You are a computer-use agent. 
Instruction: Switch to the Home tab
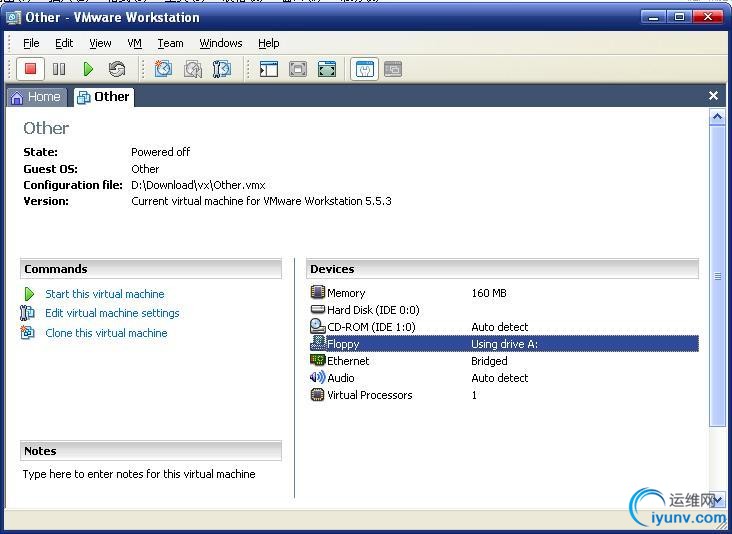[37, 97]
